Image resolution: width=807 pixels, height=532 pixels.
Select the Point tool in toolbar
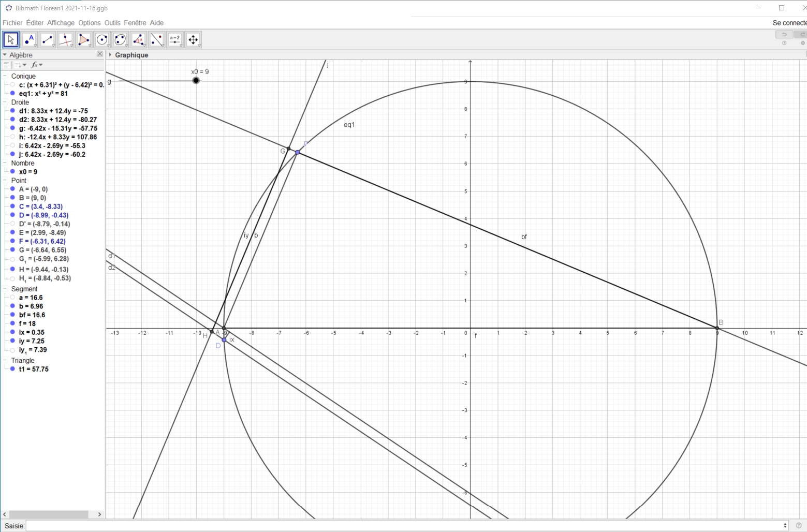[29, 40]
